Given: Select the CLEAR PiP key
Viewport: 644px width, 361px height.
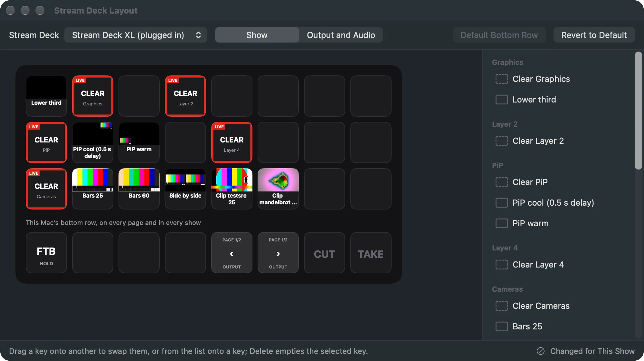Looking at the screenshot, I should pos(46,142).
